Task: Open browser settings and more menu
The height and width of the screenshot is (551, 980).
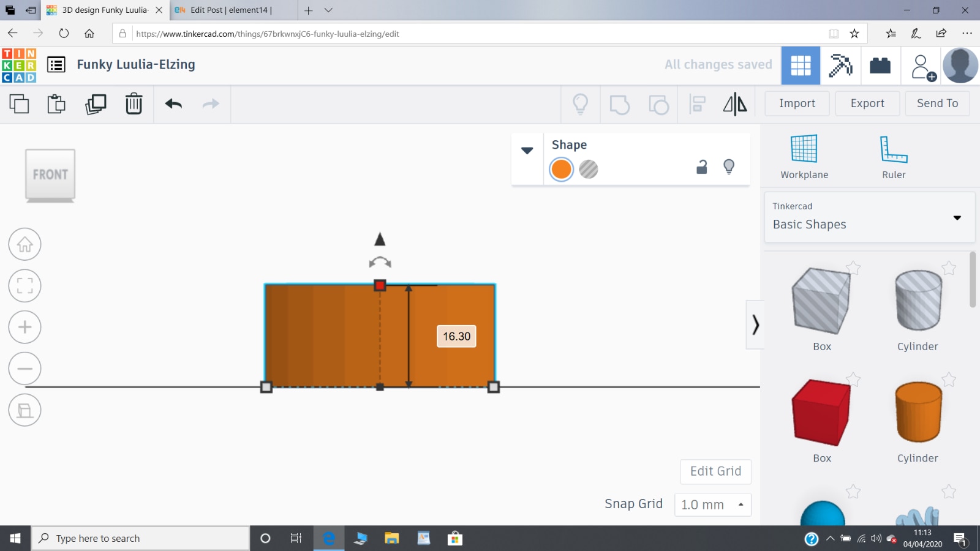Action: 967,33
